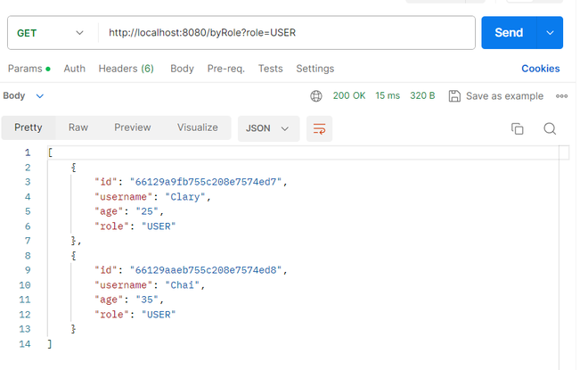Expand the Body response section chevron

(40, 96)
